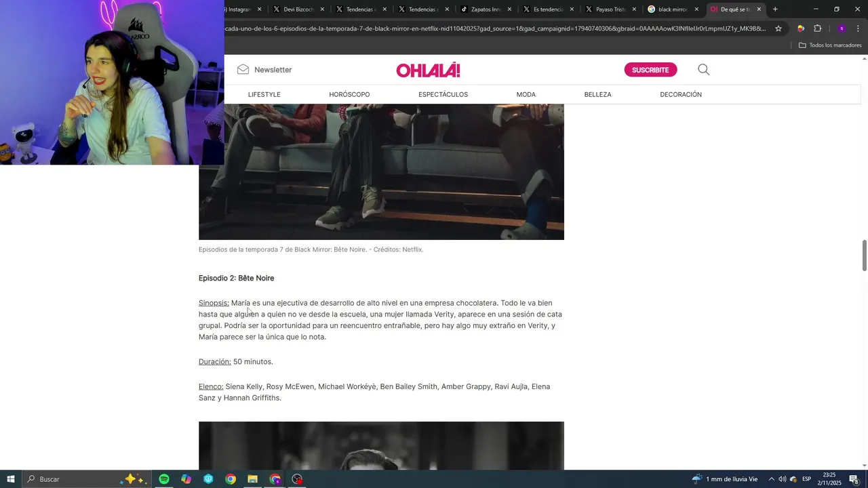This screenshot has width=868, height=488.
Task: Click the SUSCRIBITE button
Action: pyautogui.click(x=650, y=70)
